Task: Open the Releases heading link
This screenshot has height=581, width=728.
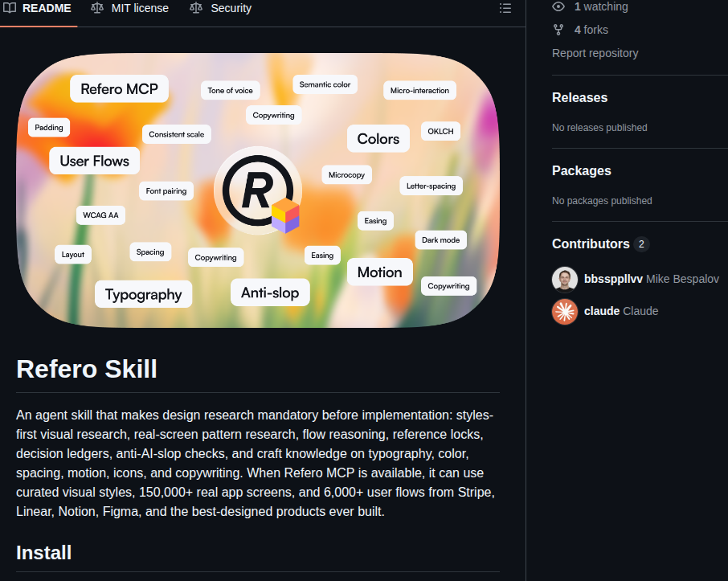Action: 579,97
